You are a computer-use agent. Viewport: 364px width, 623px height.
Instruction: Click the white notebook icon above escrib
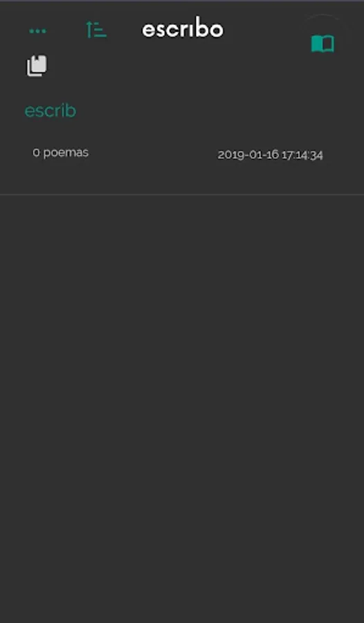tap(37, 66)
